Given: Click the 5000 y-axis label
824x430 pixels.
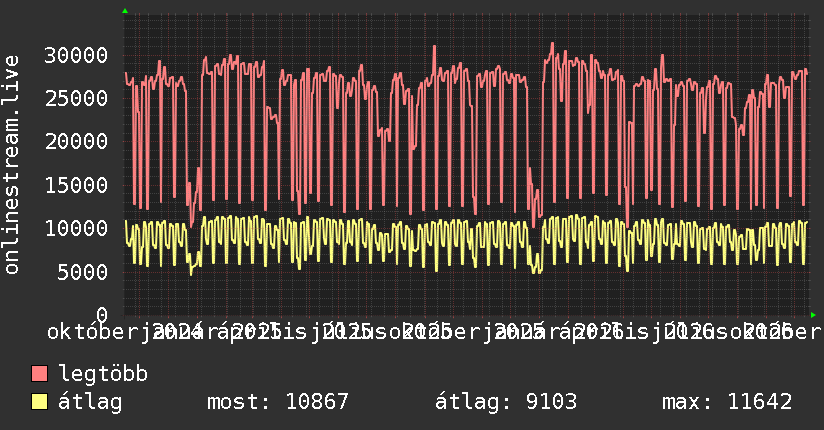Looking at the screenshot, I should pyautogui.click(x=83, y=272).
